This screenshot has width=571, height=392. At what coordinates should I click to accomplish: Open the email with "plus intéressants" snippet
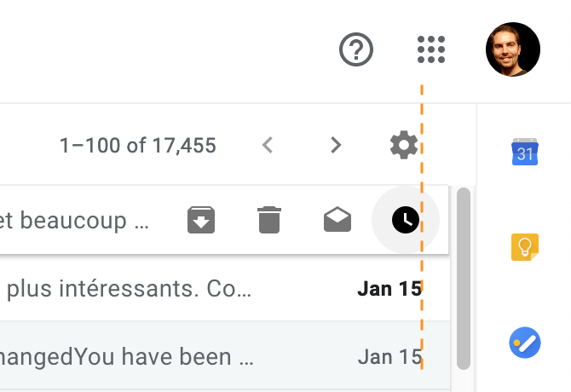[x=128, y=289]
